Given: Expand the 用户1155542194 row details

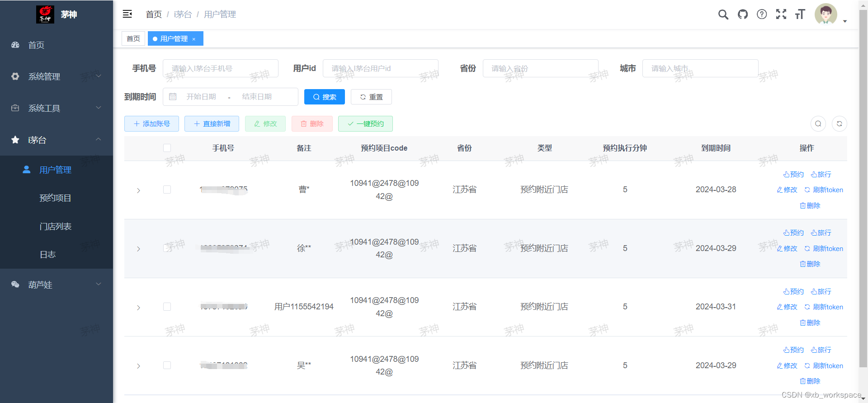Looking at the screenshot, I should tap(138, 308).
